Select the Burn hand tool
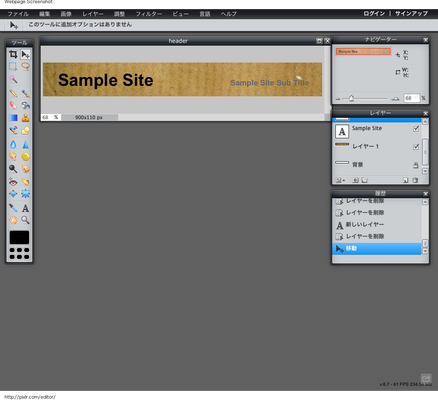 tap(25, 169)
